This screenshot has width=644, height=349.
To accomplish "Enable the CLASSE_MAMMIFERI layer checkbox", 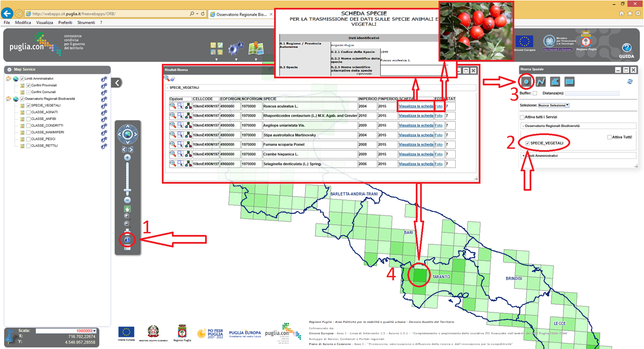I will (x=29, y=132).
